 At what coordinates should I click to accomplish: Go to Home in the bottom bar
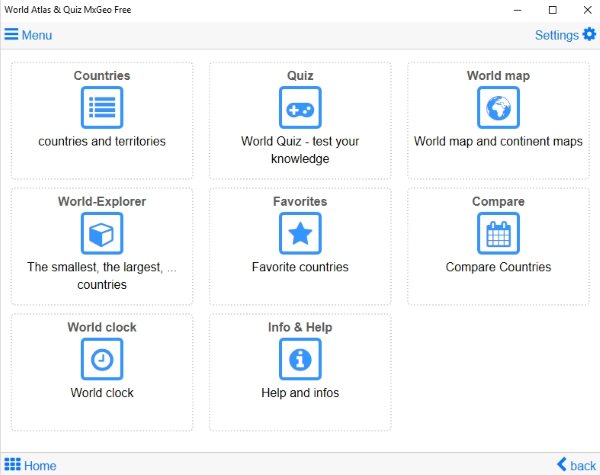tap(30, 465)
